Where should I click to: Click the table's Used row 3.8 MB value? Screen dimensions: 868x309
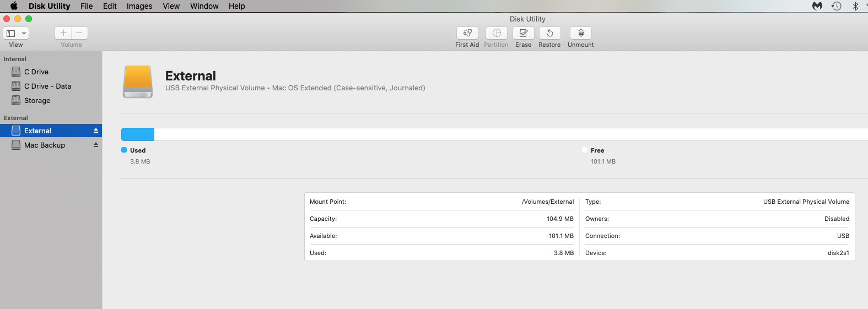[x=564, y=253]
